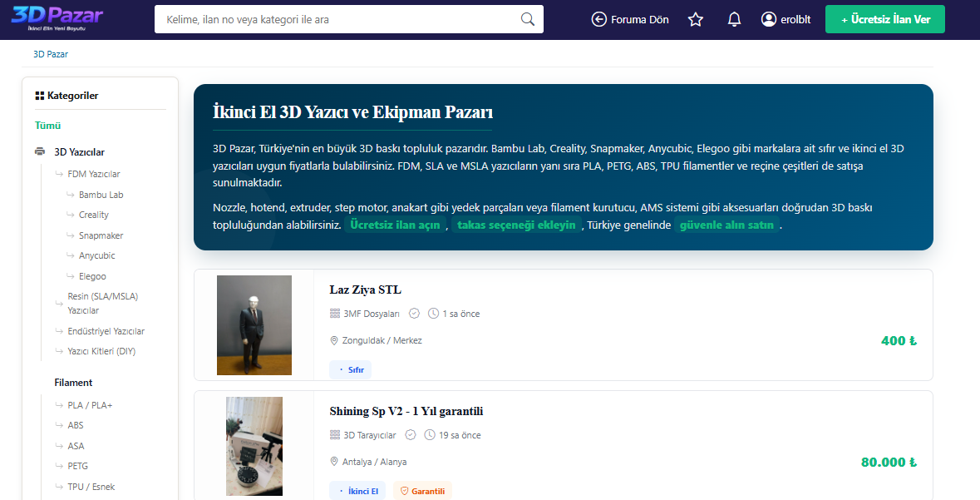Click the Kategoriler grid icon
The height and width of the screenshot is (500, 980).
[39, 96]
